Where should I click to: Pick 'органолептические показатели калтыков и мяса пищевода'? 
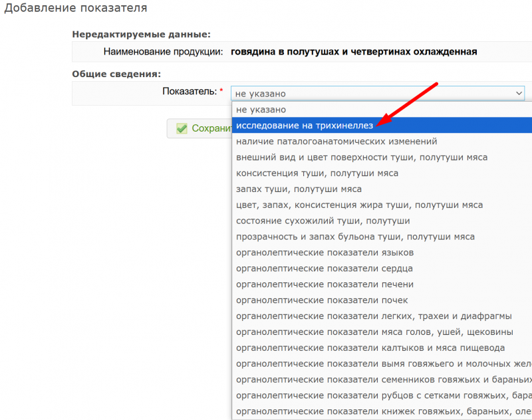click(x=370, y=348)
